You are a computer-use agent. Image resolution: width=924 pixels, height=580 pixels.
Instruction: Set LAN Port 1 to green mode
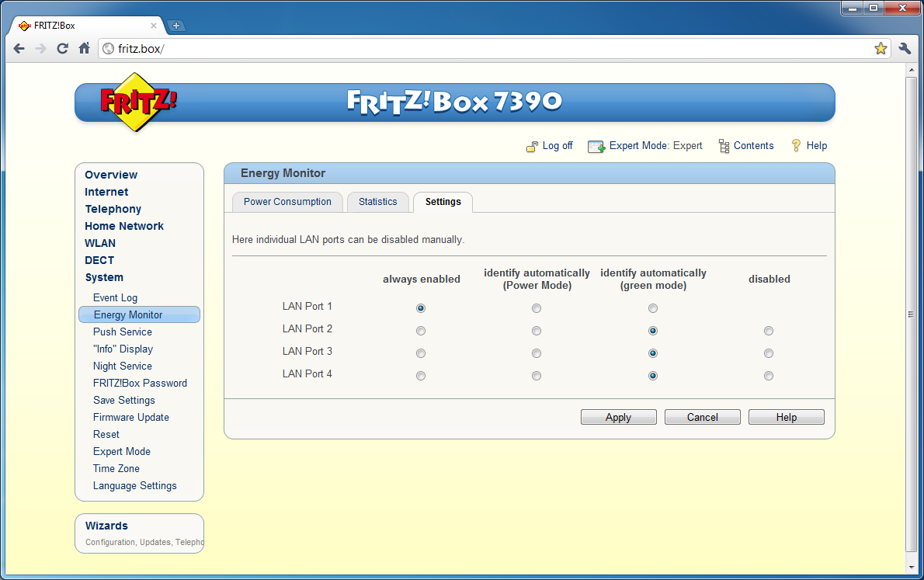[x=653, y=308]
